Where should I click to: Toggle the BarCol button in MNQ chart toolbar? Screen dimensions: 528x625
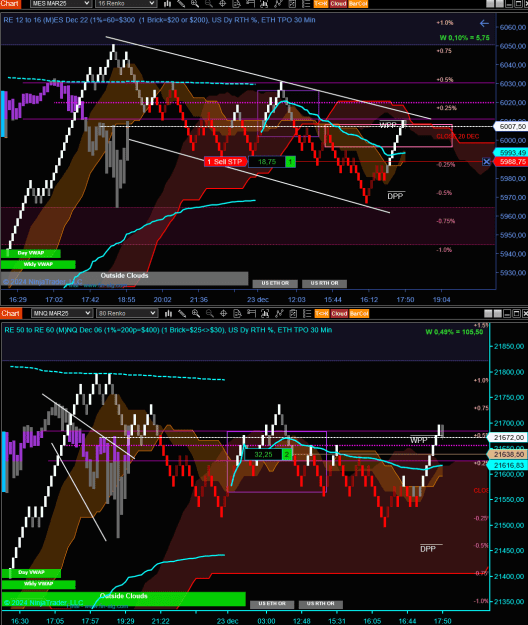point(359,314)
